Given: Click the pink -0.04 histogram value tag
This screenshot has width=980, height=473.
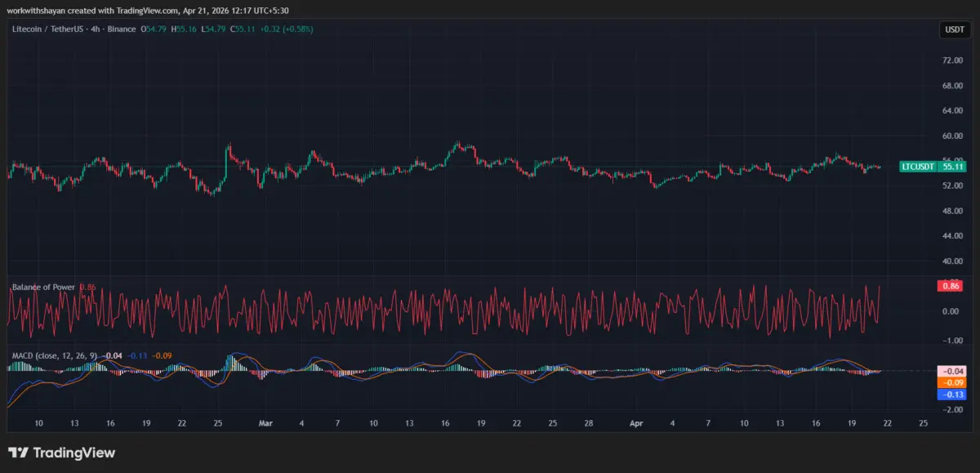Looking at the screenshot, I should tap(951, 371).
